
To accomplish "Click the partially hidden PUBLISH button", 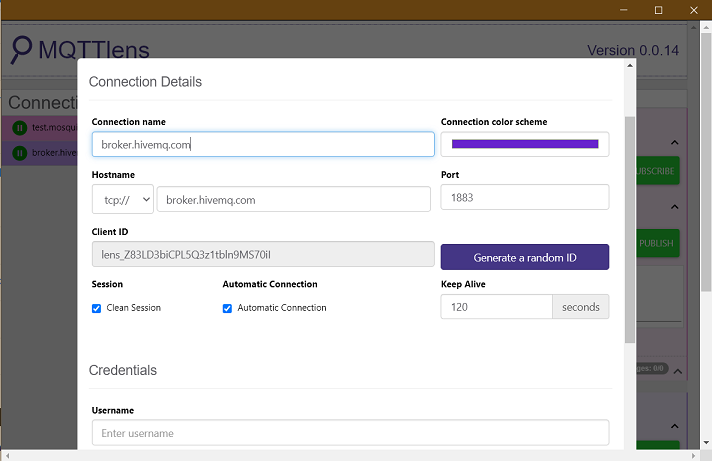I will click(658, 243).
